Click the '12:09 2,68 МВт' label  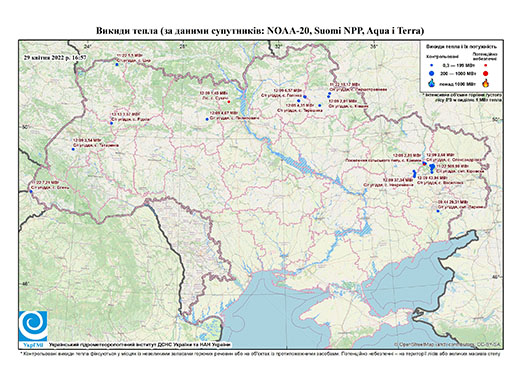[x=441, y=155]
